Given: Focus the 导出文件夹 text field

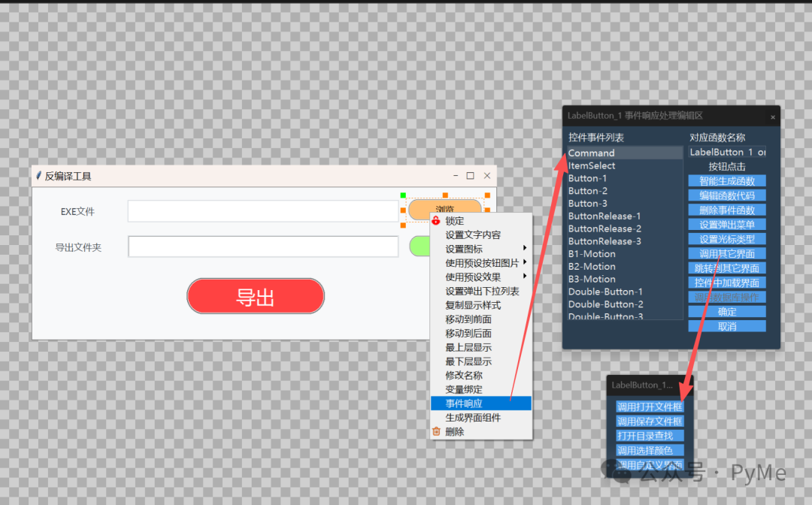Looking at the screenshot, I should coord(262,246).
